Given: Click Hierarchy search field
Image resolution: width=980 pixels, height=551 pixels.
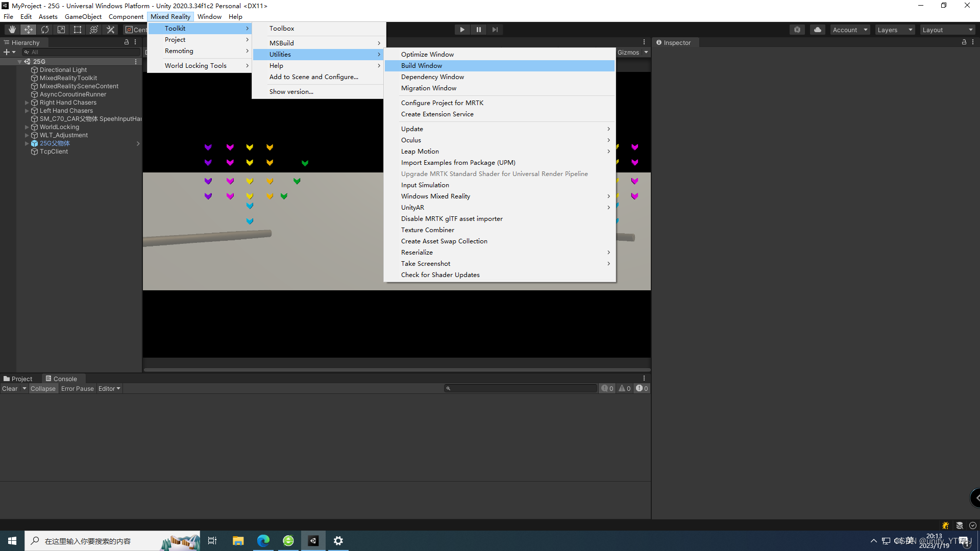Looking at the screenshot, I should [x=82, y=52].
